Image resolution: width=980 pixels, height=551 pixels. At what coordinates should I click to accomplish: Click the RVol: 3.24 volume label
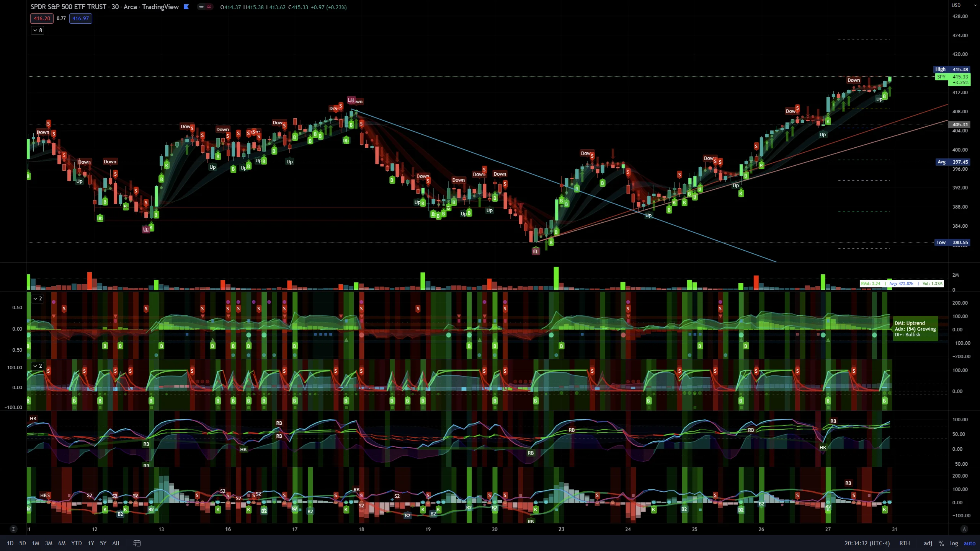[x=871, y=284]
